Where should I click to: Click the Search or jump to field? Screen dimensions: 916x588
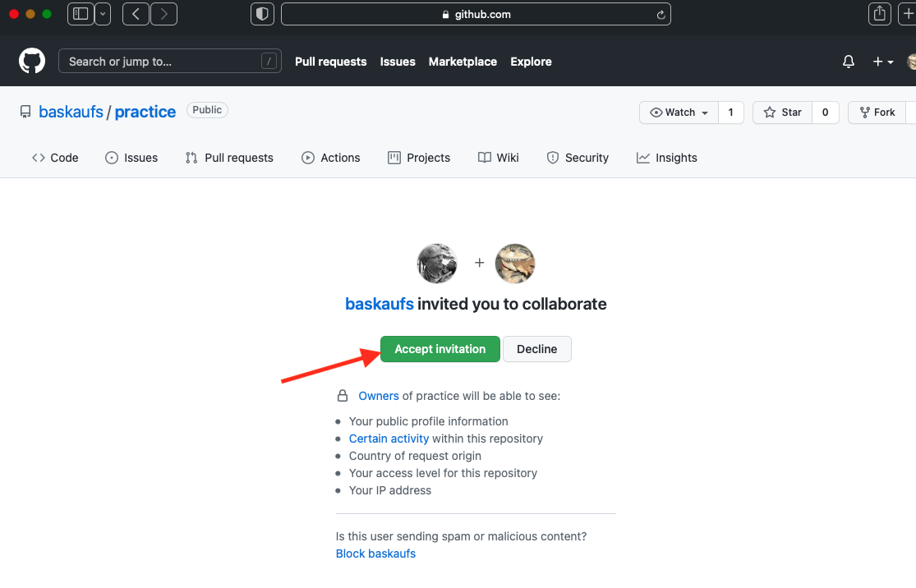point(169,61)
